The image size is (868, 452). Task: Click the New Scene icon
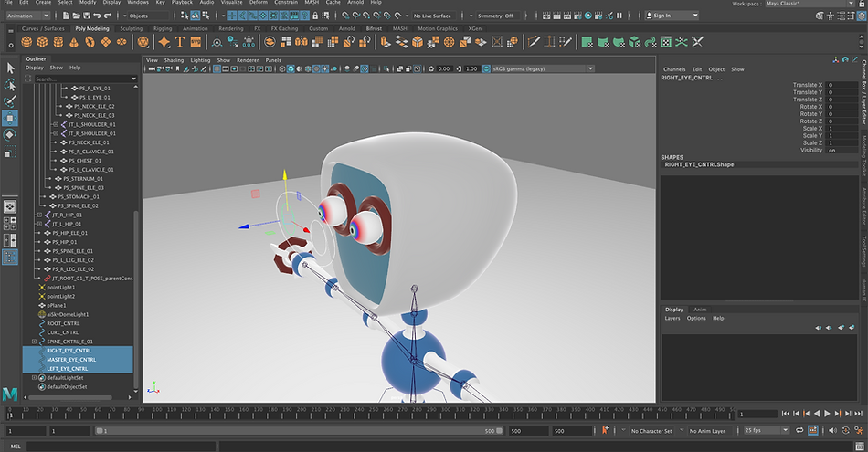coord(65,16)
